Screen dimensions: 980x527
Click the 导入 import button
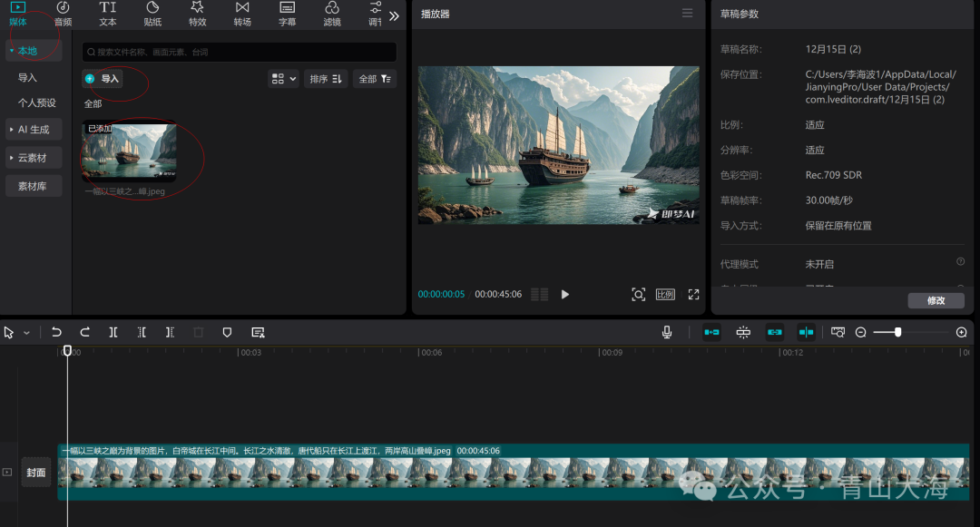[x=103, y=79]
